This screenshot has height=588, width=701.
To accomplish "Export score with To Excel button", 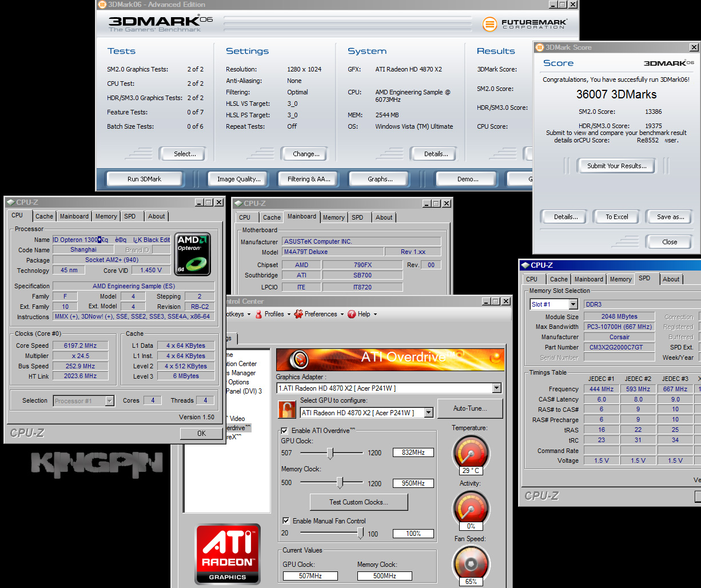I will pyautogui.click(x=617, y=217).
